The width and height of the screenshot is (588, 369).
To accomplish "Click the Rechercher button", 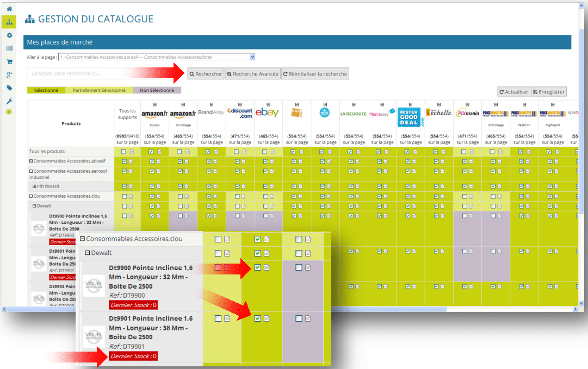I will 206,74.
